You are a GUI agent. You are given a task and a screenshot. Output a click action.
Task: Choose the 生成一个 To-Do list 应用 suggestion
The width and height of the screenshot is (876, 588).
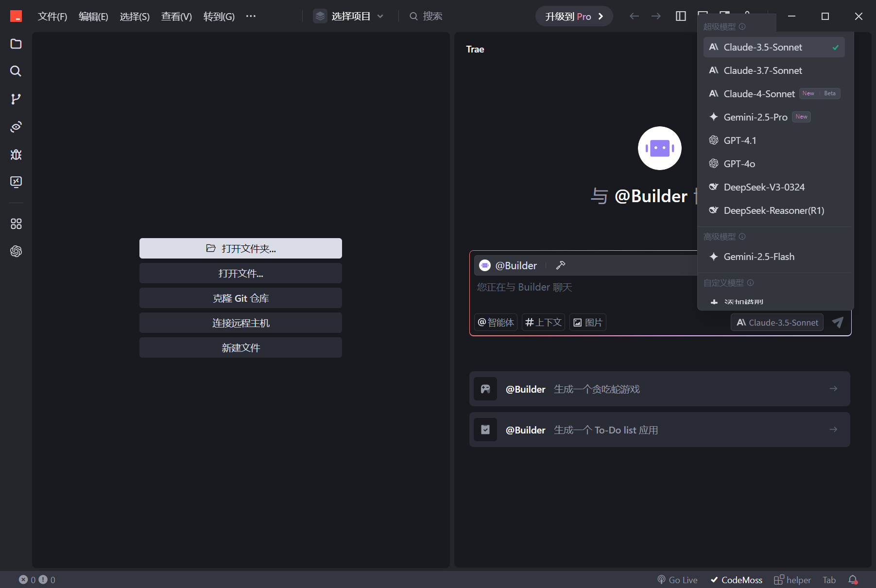coord(659,430)
